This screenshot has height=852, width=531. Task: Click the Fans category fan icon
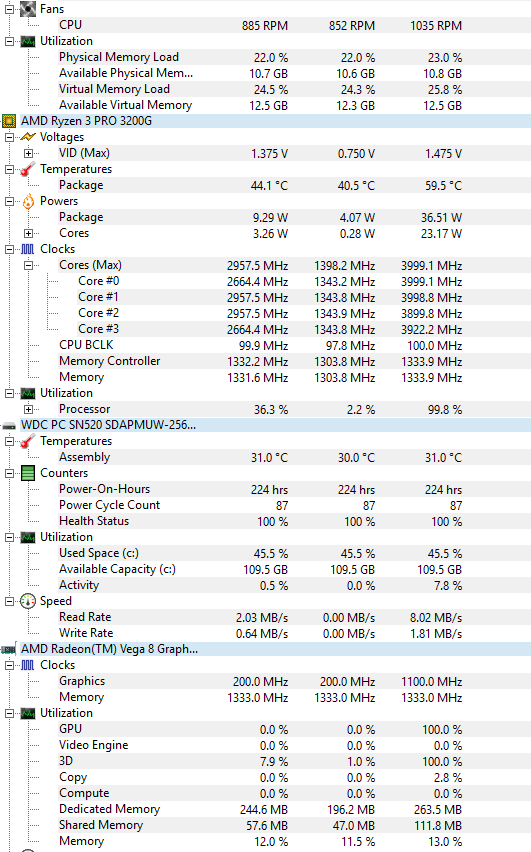(x=28, y=9)
